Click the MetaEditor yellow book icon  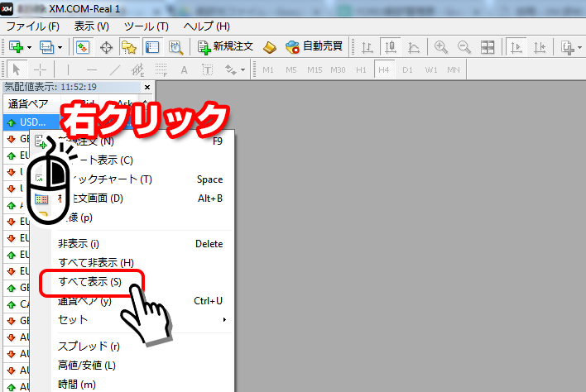pyautogui.click(x=270, y=47)
